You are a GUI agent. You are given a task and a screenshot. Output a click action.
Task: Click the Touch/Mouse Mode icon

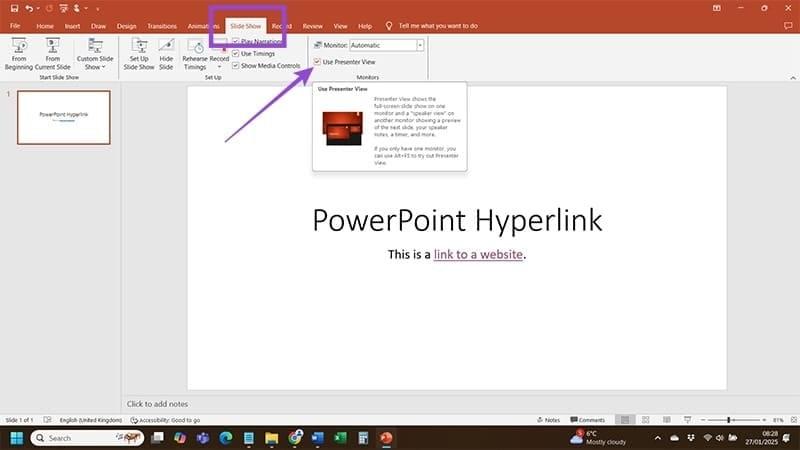click(x=77, y=8)
